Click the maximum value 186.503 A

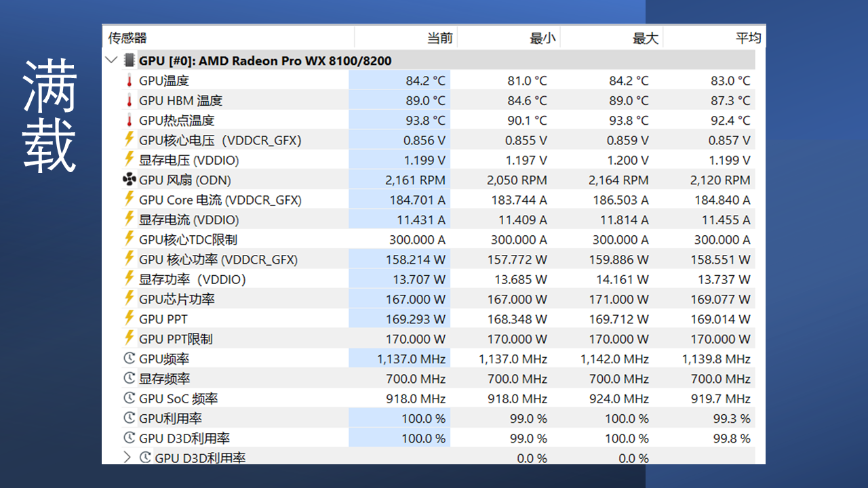(x=620, y=200)
